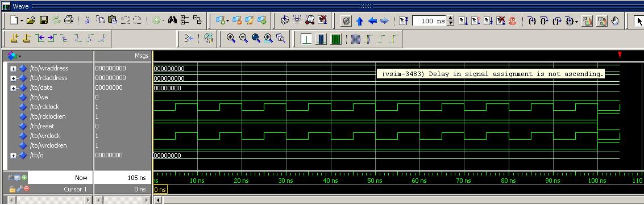Select the /tb/rdclock signal

(44, 107)
